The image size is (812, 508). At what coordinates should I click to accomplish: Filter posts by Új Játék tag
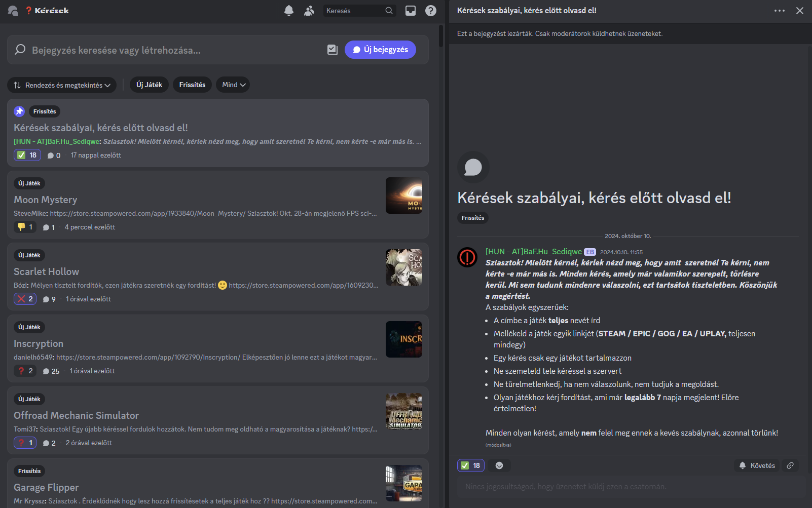[x=149, y=85]
